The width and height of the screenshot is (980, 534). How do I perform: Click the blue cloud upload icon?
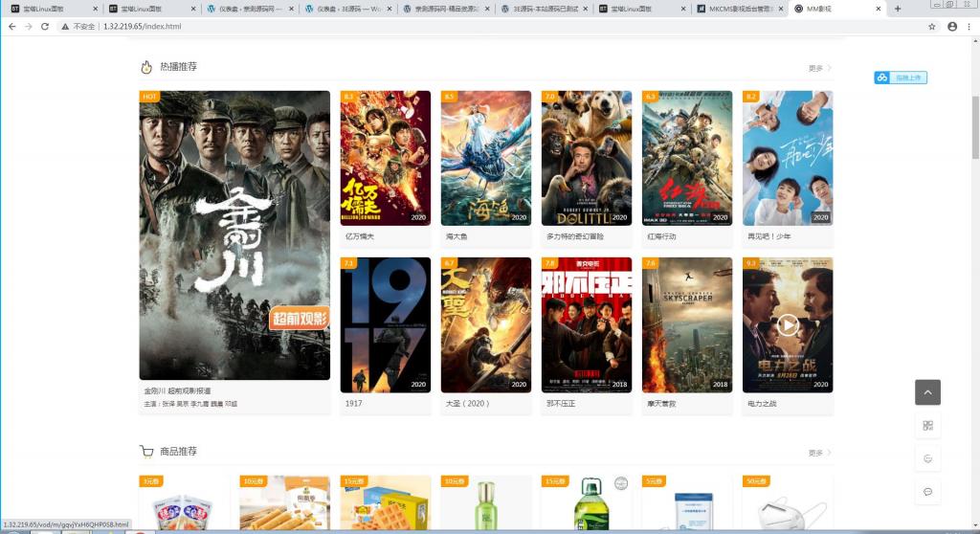(x=882, y=78)
